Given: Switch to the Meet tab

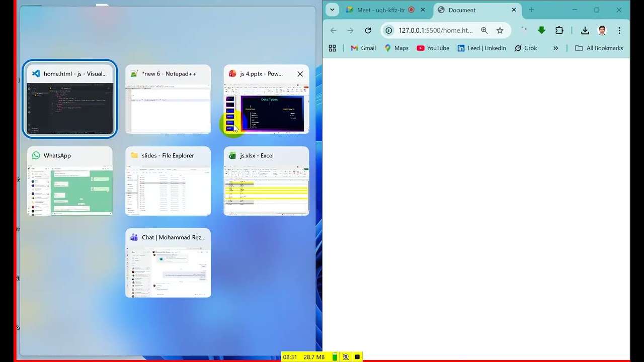Looking at the screenshot, I should click(381, 10).
